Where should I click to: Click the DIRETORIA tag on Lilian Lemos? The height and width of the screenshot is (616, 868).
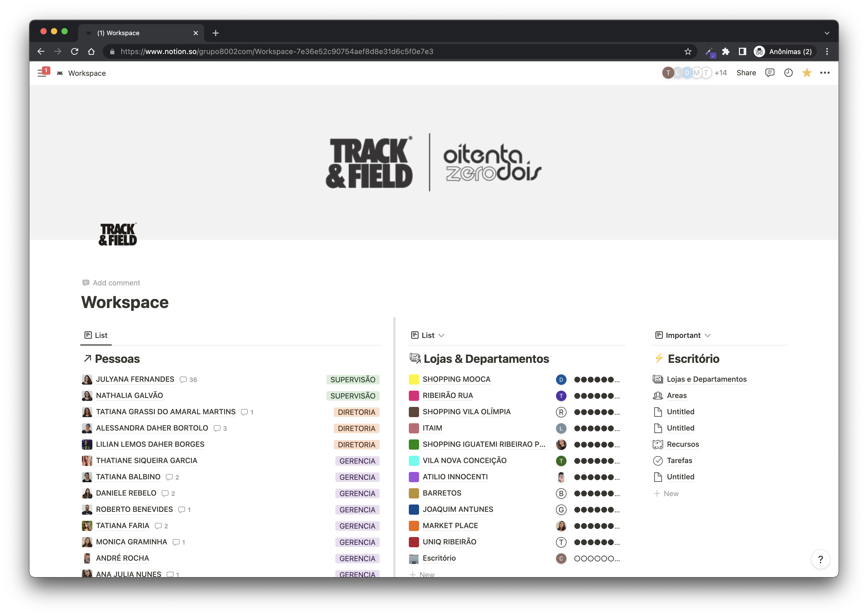click(x=356, y=444)
